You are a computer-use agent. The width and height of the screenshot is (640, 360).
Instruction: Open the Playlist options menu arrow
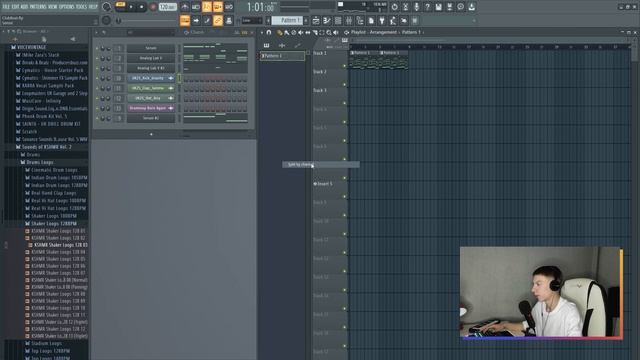(x=262, y=33)
